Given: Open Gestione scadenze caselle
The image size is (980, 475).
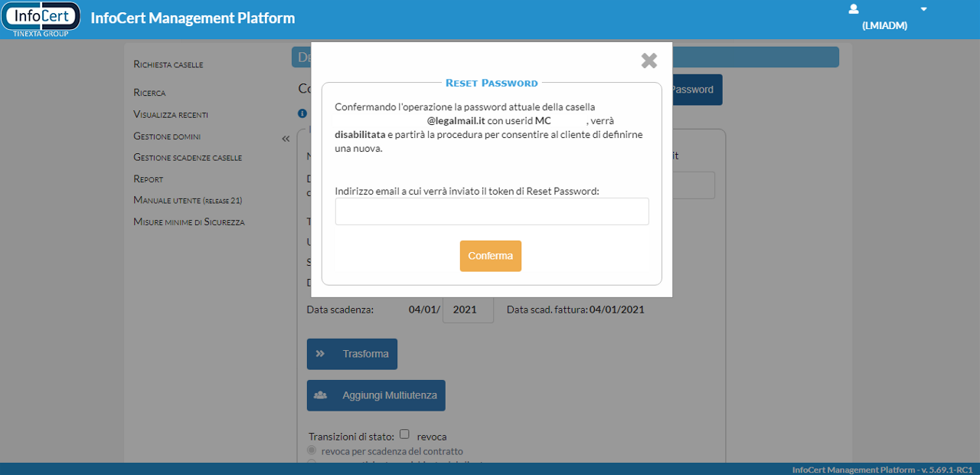Looking at the screenshot, I should pos(188,157).
